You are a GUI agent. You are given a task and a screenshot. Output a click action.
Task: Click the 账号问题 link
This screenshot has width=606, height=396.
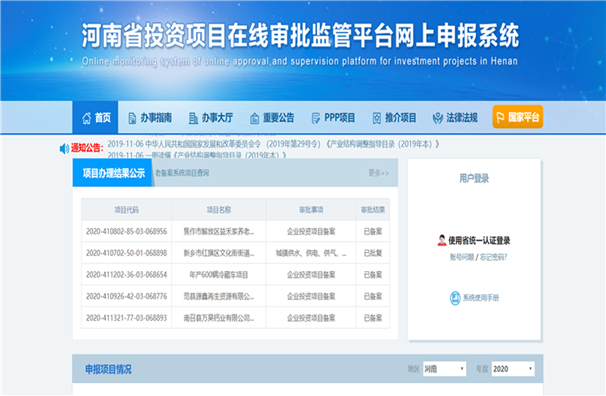pos(461,257)
